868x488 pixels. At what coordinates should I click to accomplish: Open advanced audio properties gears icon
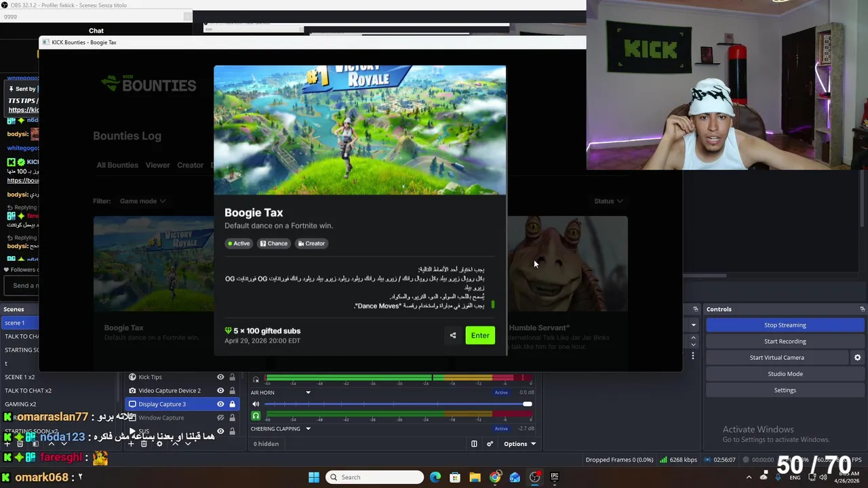(x=490, y=444)
